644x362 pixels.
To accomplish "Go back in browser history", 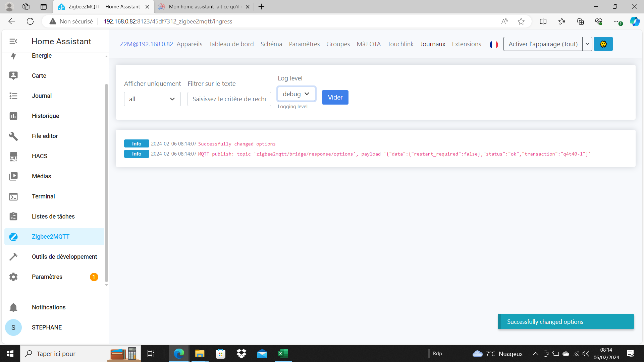I will tap(12, 21).
